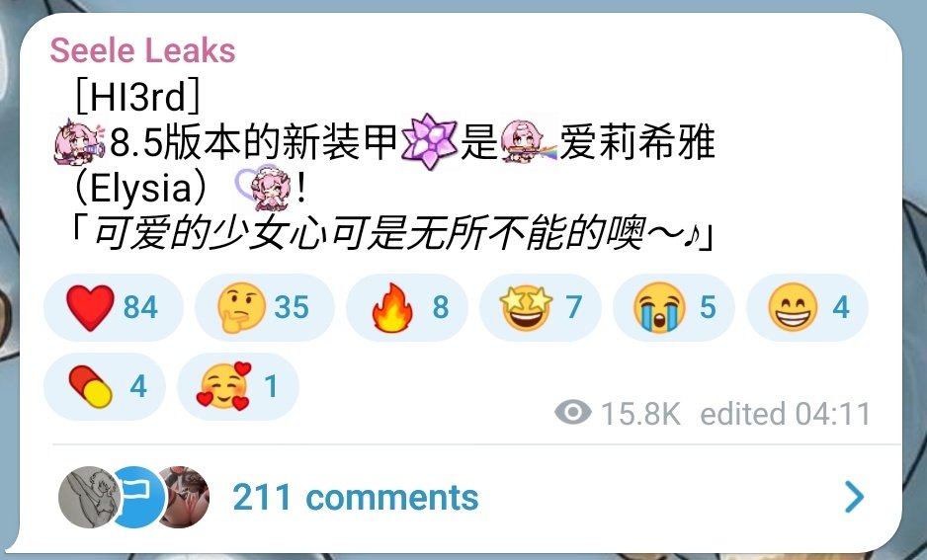Tap the purple crystal flower emoji

(x=429, y=142)
